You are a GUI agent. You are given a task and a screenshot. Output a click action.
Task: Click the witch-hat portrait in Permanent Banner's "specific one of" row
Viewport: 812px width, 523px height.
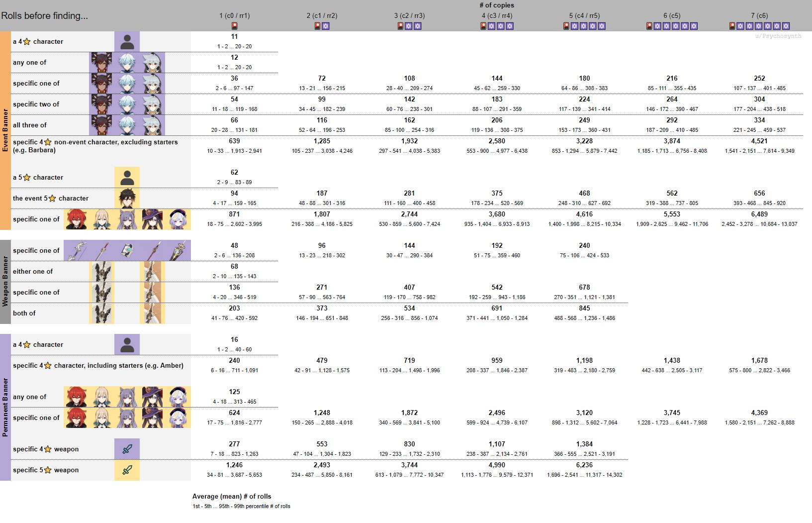click(152, 418)
